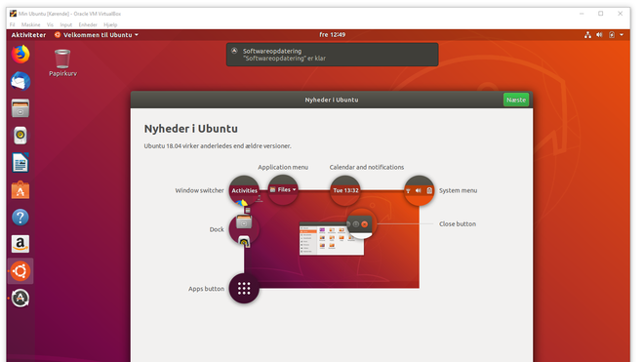Open Firefox from the dock
This screenshot has height=362, width=644.
coord(20,55)
